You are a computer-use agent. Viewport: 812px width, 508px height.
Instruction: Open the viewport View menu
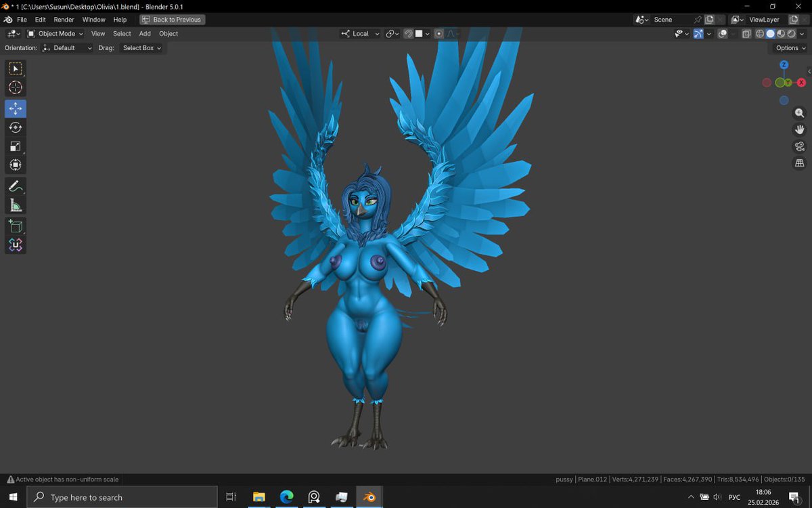click(x=98, y=33)
